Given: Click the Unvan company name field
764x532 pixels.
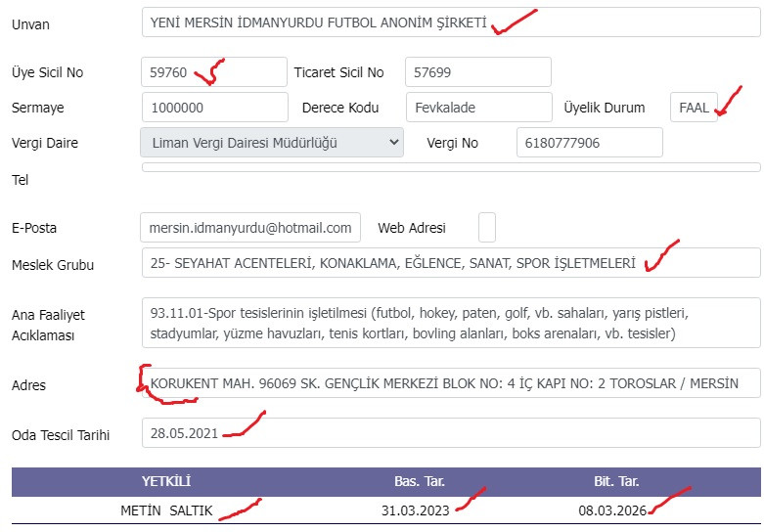Looking at the screenshot, I should coord(451,22).
